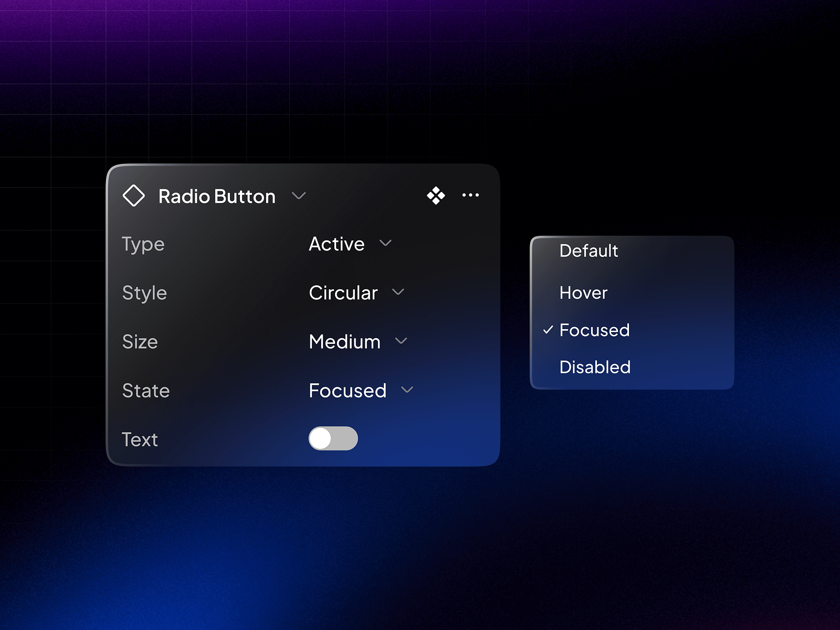
Task: Click the chevron icon on the Size row
Action: [x=402, y=341]
